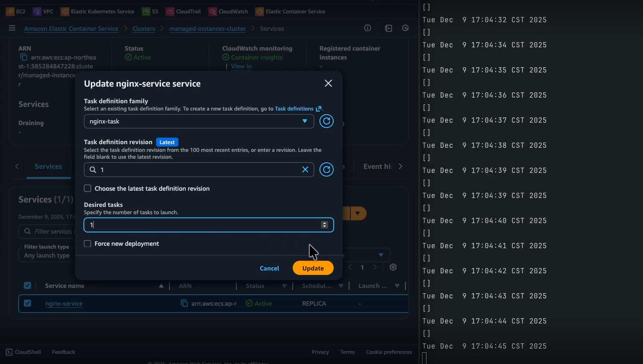Open the table preferences gear icon
This screenshot has width=643, height=364.
[393, 267]
